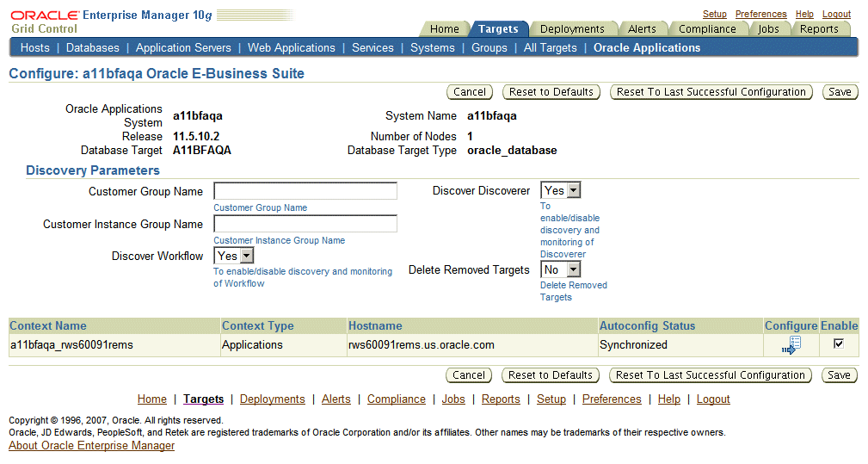Switch to the Jobs tab
Image resolution: width=868 pixels, height=464 pixels.
768,28
